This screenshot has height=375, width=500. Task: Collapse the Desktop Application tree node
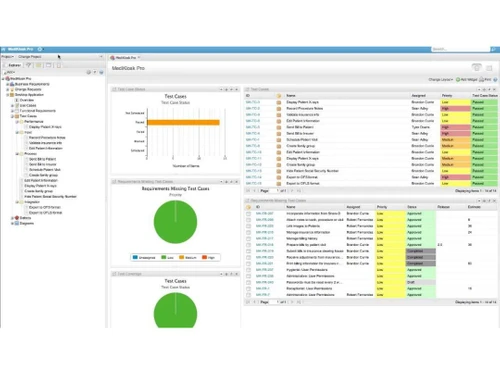coord(8,95)
